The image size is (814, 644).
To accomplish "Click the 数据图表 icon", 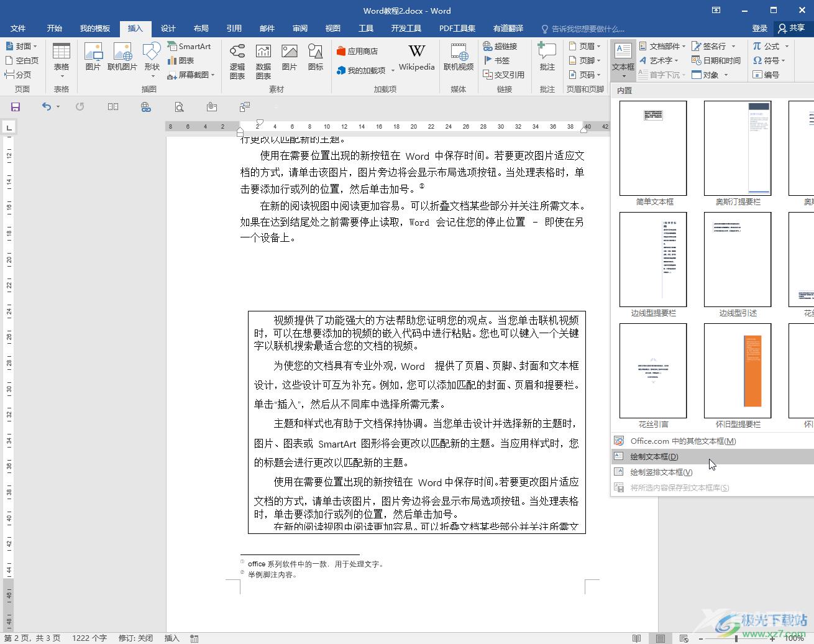I will click(x=263, y=60).
